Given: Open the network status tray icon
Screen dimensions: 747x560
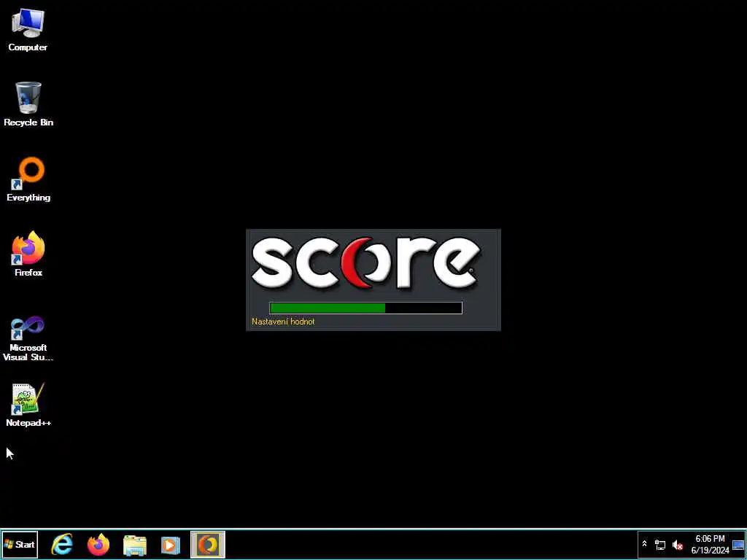Looking at the screenshot, I should (x=659, y=544).
